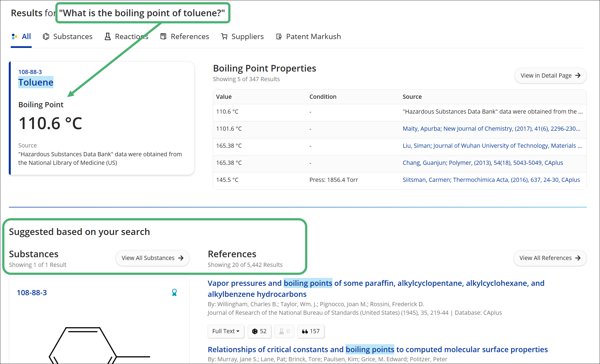Viewport: 600px width, 364px height.
Task: Switch to the All results tab
Action: [x=21, y=37]
